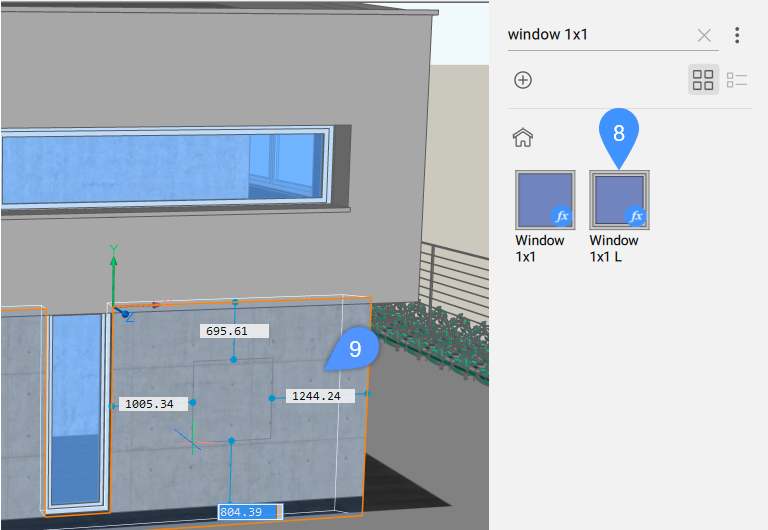The height and width of the screenshot is (530, 768).
Task: Click the blue callout marker 9
Action: [355, 348]
